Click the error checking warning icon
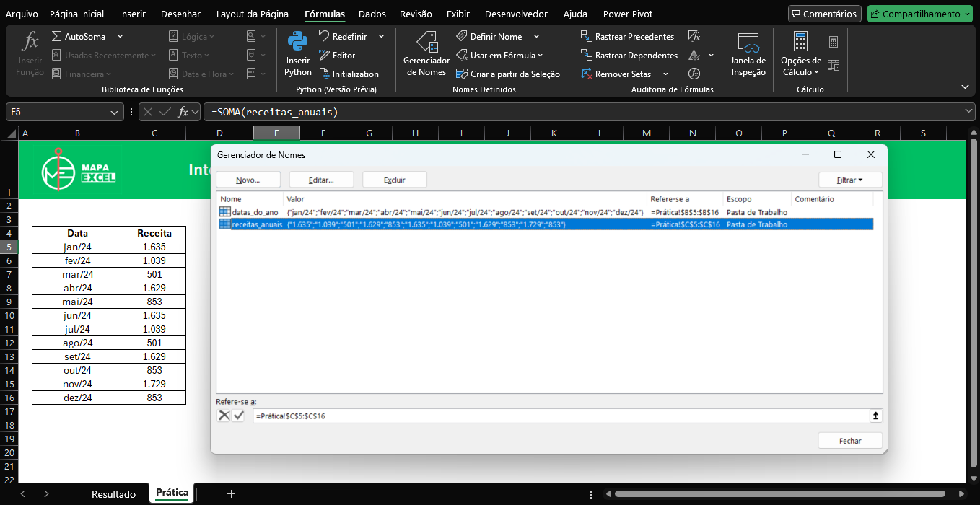 coord(694,55)
